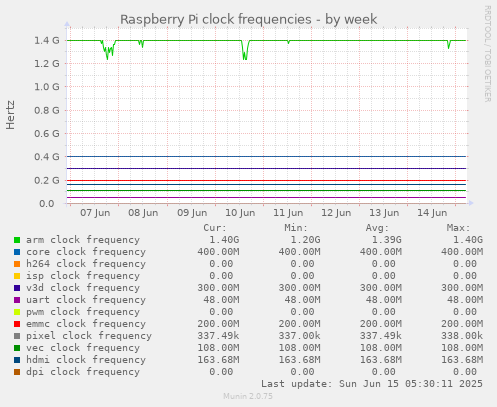The height and width of the screenshot is (407, 497).
Task: Click the Hertz y-axis label
Action: [10, 115]
